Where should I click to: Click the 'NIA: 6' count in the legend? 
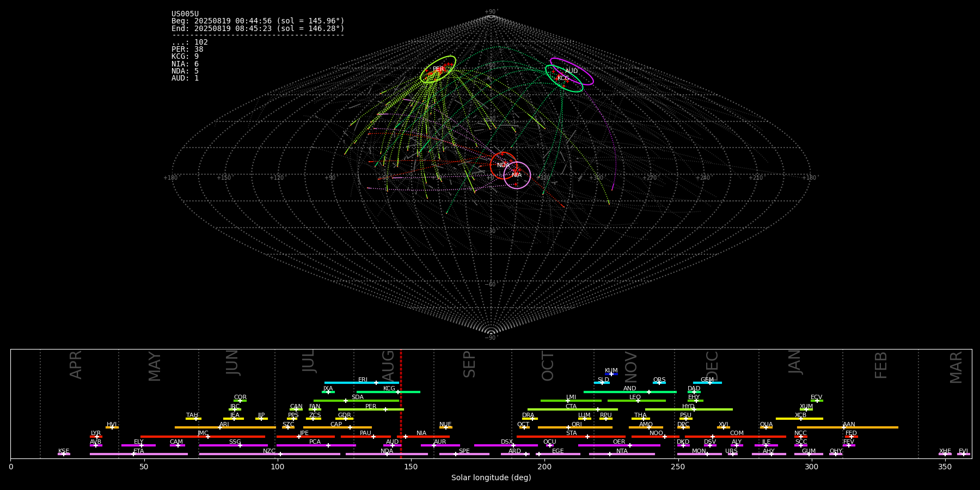click(x=185, y=64)
